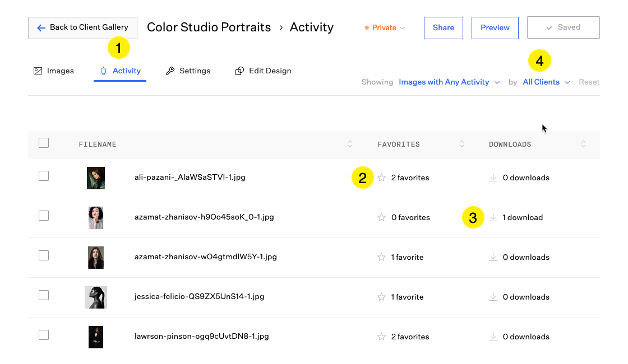
Task: Select checkbox for ali-pazani image row
Action: pyautogui.click(x=44, y=176)
